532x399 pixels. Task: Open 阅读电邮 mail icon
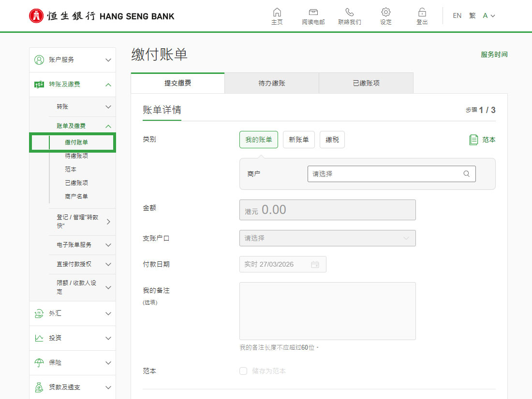313,13
